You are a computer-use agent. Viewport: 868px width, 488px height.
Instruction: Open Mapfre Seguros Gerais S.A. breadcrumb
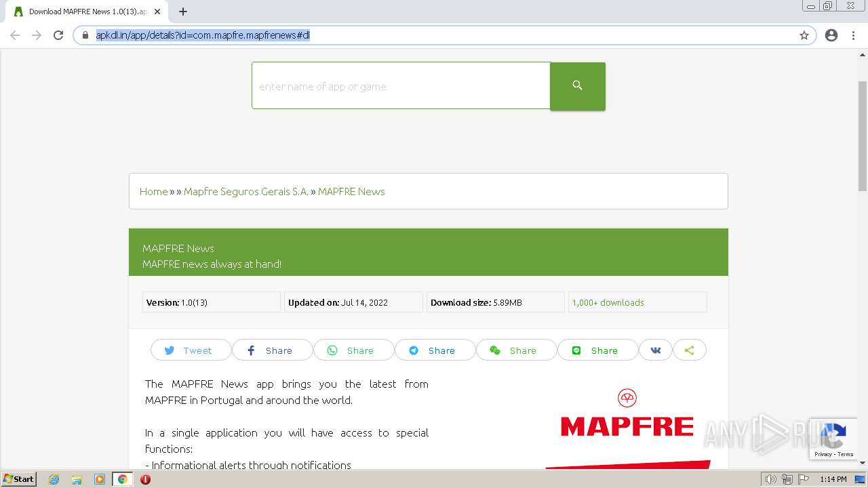pos(246,192)
